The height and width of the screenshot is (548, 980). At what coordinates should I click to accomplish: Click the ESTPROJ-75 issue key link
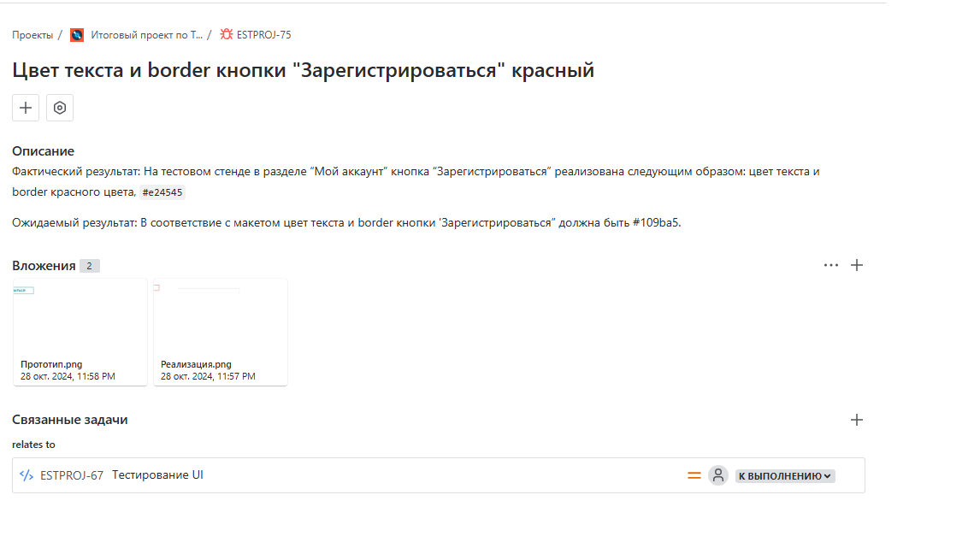(263, 35)
